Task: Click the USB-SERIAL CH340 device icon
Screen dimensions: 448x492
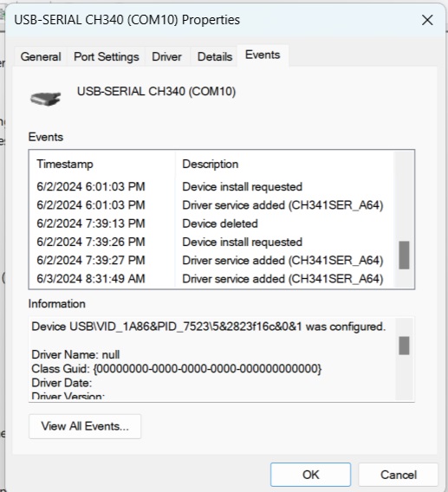Action: click(x=46, y=99)
